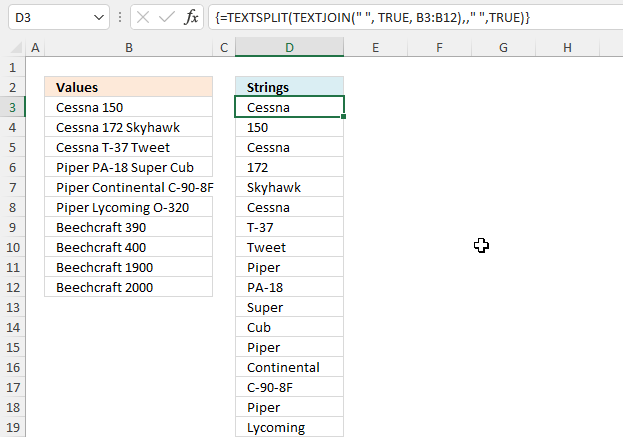Select the Strings cell with PA-18

coord(289,287)
